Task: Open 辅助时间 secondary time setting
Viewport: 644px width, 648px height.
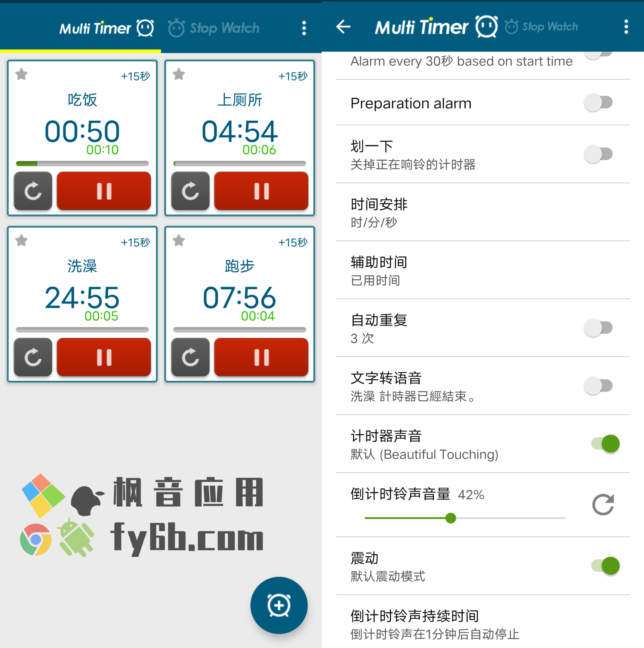Action: pyautogui.click(x=483, y=270)
